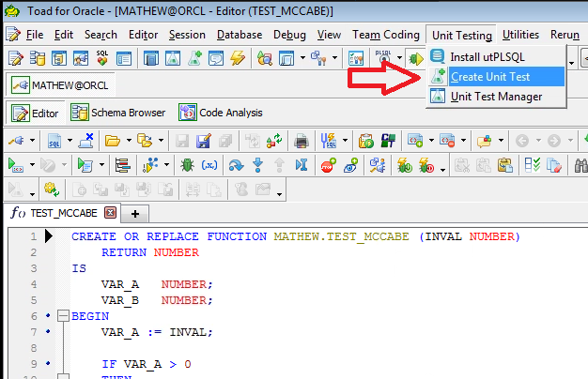Click the open folder icon in editor toolbar
588x379 pixels.
[x=112, y=141]
